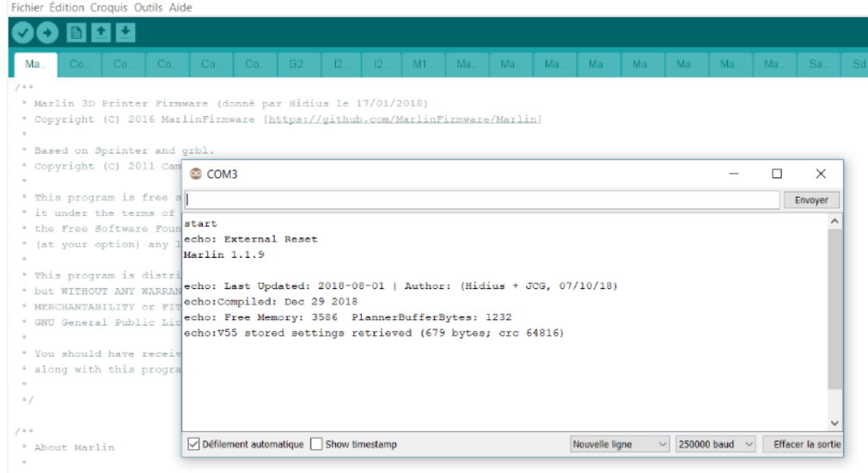This screenshot has height=473, width=868.
Task: Open the Aide menu
Action: click(180, 8)
